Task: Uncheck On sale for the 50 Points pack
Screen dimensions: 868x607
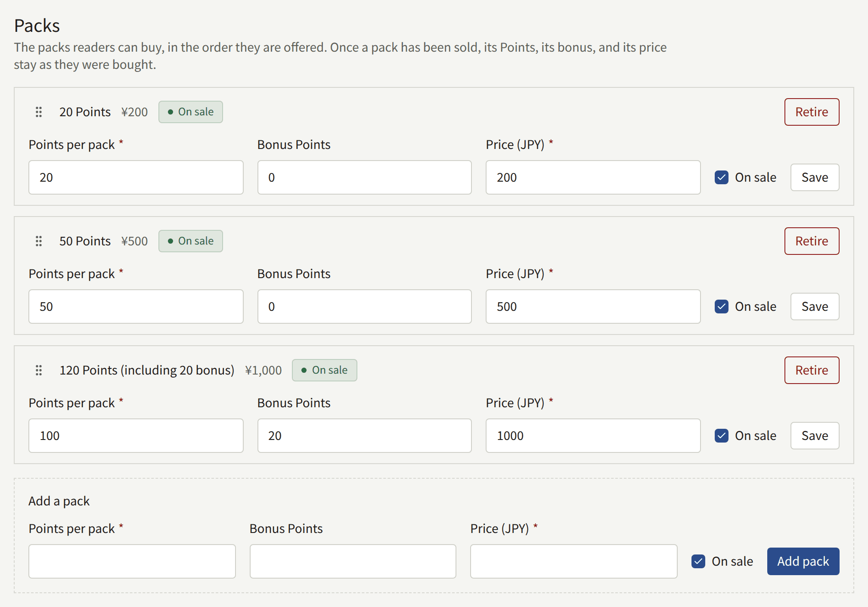Action: tap(722, 307)
